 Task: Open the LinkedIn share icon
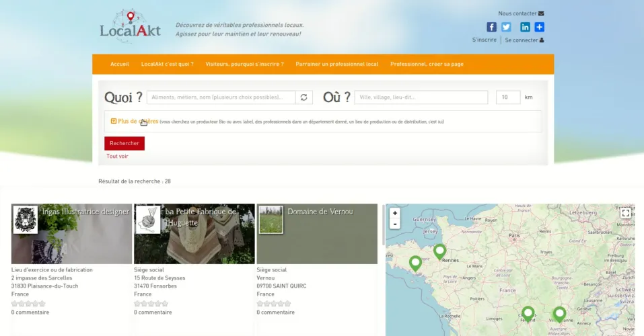[x=525, y=28]
